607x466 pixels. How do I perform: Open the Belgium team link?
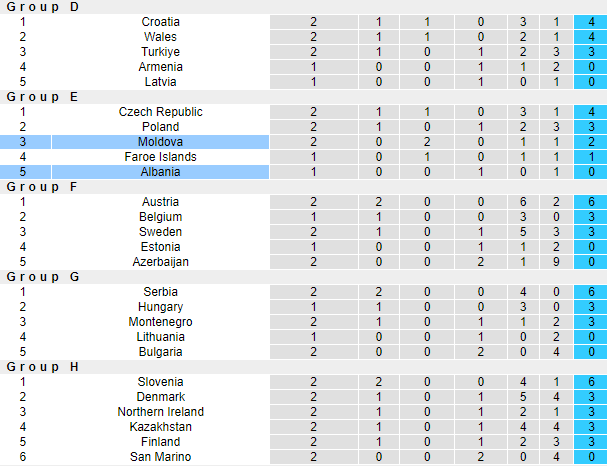[160, 217]
